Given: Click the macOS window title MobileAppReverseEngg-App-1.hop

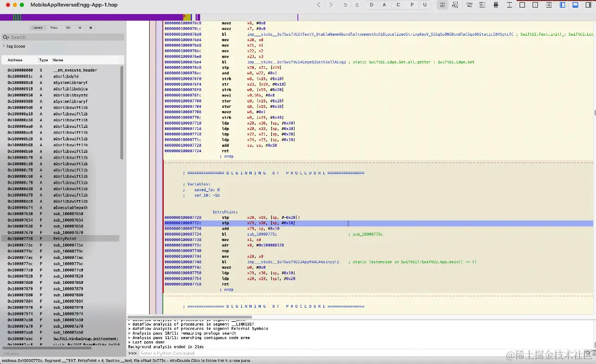Looking at the screenshot, I should [74, 5].
